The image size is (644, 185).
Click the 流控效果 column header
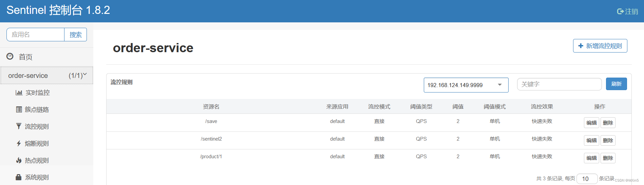pos(542,106)
